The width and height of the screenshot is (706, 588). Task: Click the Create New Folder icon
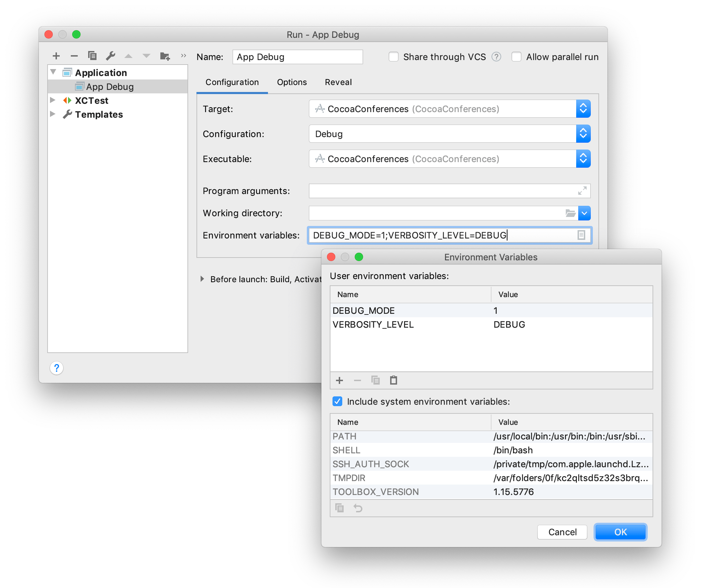[x=165, y=56]
